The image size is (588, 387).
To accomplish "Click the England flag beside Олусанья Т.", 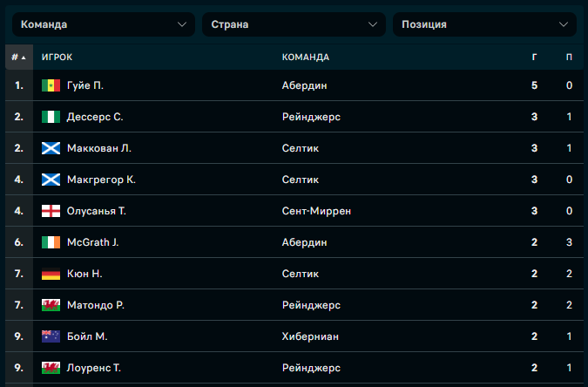I will (x=51, y=211).
